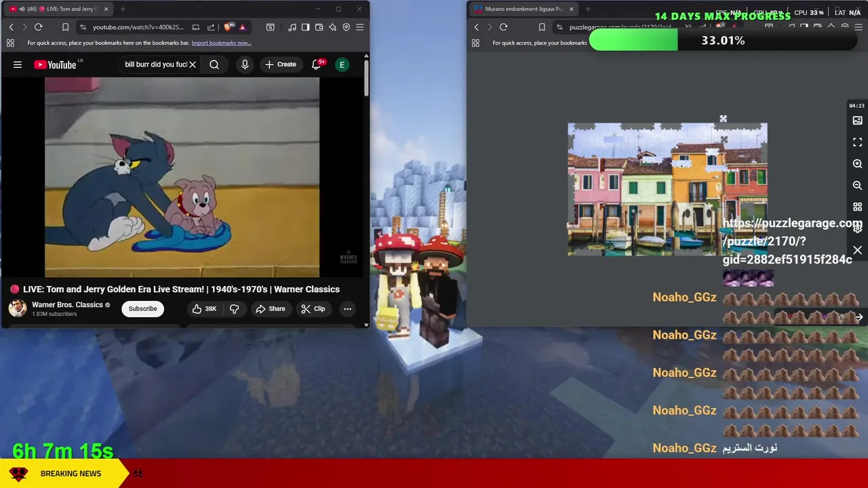Image resolution: width=868 pixels, height=488 pixels.
Task: Go back in the YouTube browser window
Action: click(x=11, y=27)
